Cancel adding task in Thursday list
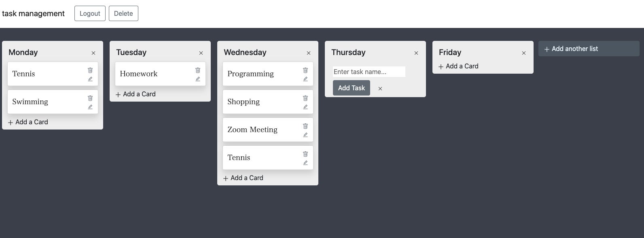 pyautogui.click(x=380, y=89)
